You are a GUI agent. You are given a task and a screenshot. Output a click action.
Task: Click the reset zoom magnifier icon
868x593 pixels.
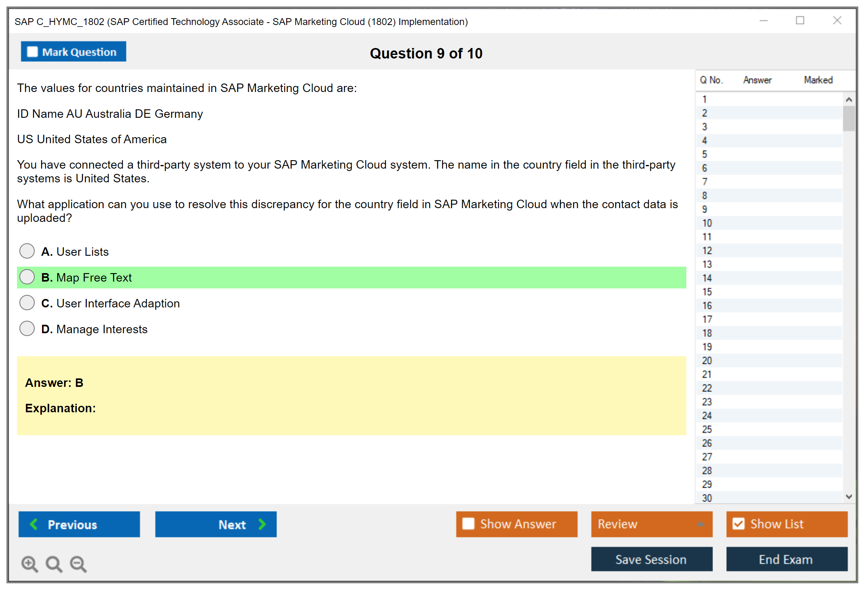[54, 564]
